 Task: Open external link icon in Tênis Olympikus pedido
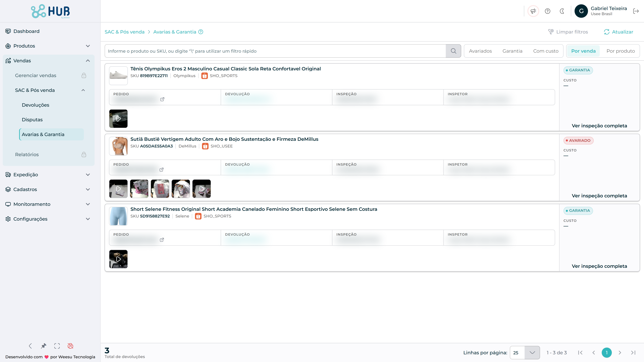[x=162, y=99]
